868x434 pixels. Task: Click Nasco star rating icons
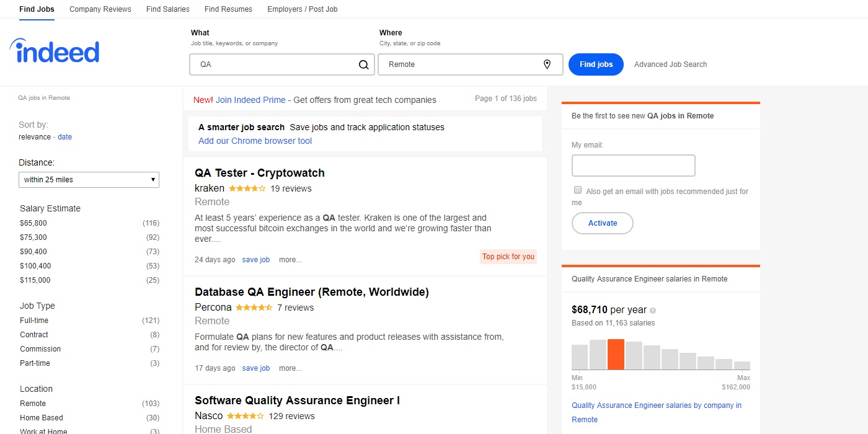tap(246, 416)
